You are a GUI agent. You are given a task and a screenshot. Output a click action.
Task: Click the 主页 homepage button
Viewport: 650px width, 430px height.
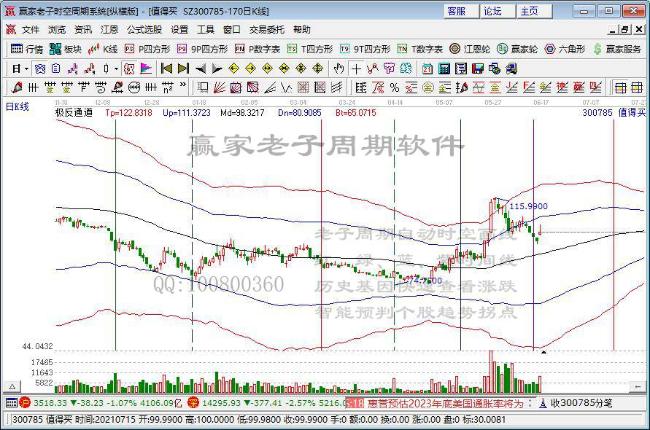click(534, 11)
